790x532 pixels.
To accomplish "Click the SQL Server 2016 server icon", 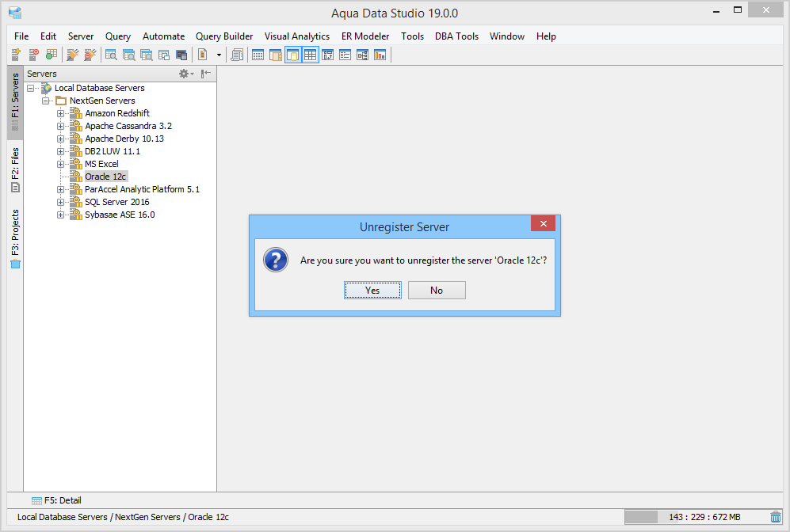I will (x=76, y=202).
